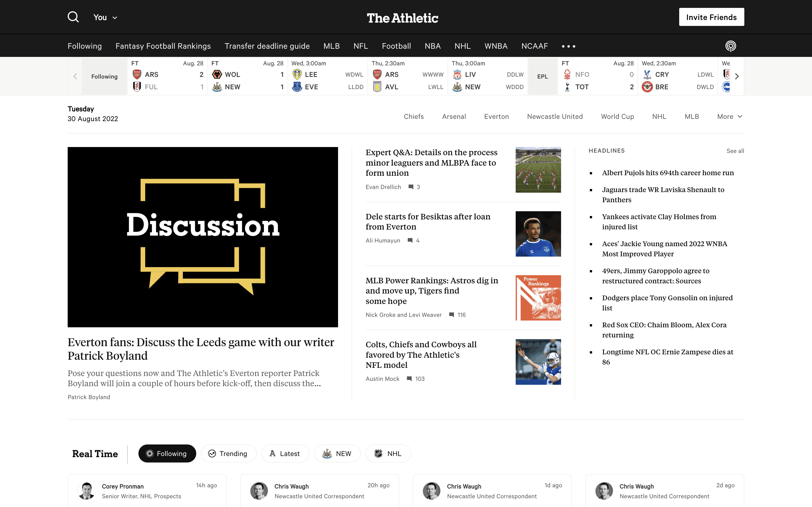Screen dimensions: 812x507
Task: Expand the More topics dropdown
Action: coord(729,117)
